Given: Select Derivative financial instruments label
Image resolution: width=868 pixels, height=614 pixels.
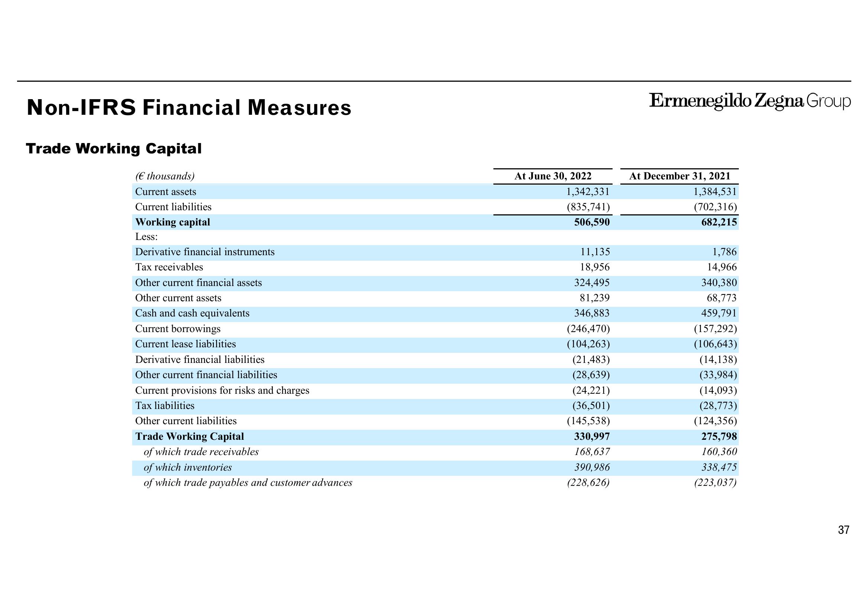Looking at the screenshot, I should point(205,252).
